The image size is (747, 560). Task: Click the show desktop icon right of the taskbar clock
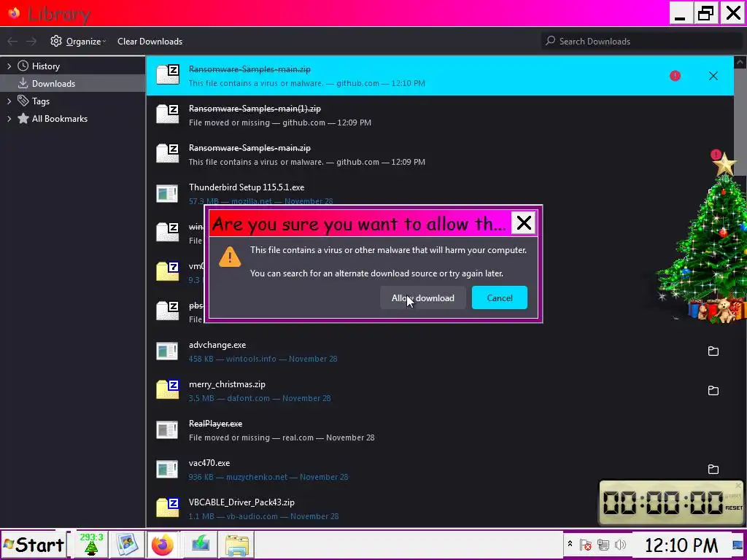[x=738, y=545]
